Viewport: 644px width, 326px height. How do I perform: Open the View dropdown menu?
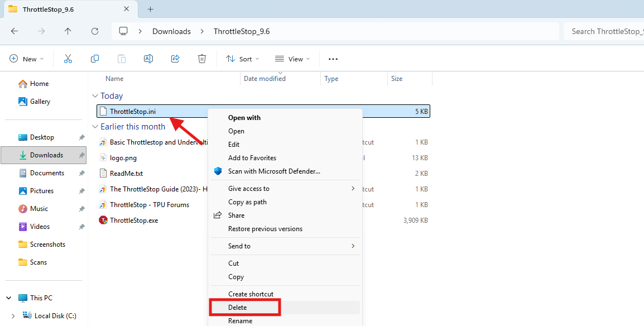click(x=292, y=59)
